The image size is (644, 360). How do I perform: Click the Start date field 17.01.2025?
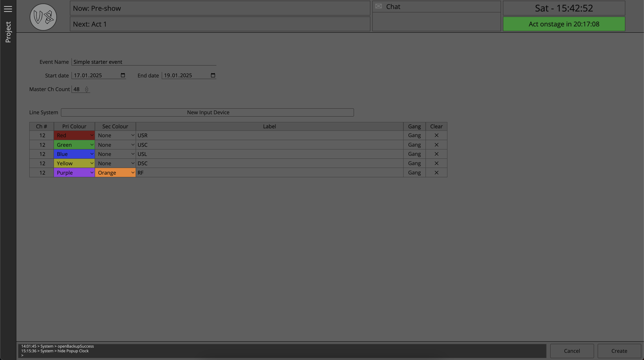click(99, 75)
